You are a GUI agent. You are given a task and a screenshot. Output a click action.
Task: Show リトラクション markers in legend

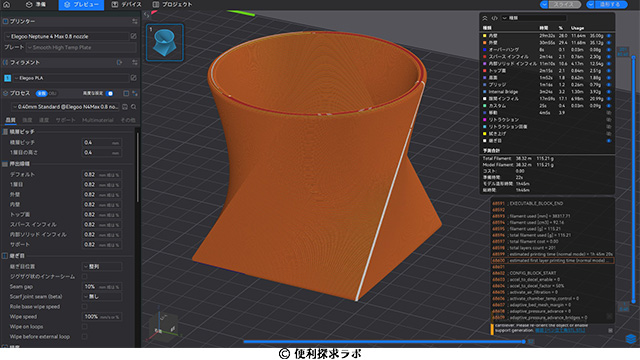(x=609, y=120)
